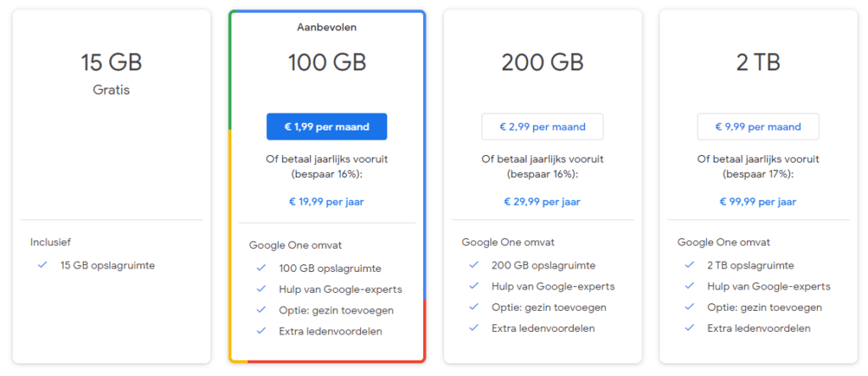Click checkmark for Extra ledenvoordelen in 100 GB plan
The image size is (868, 376).
click(x=261, y=331)
